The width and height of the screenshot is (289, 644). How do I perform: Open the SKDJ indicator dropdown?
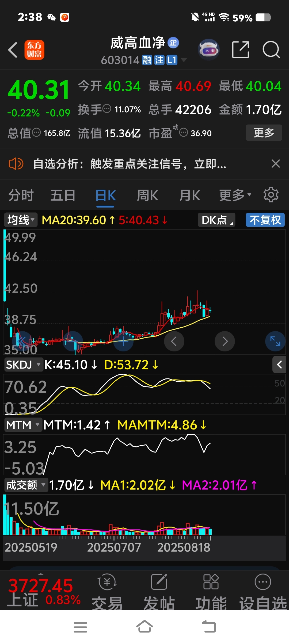click(x=24, y=365)
